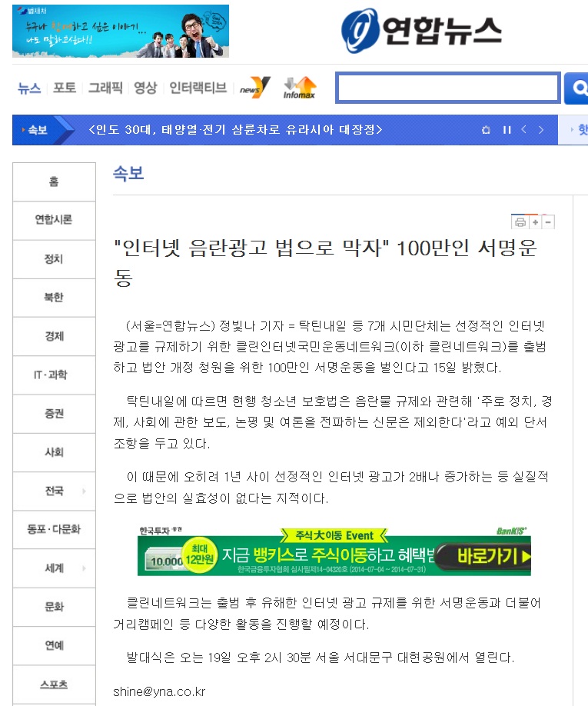Open IT·과학 sidebar section
Screen dimensions: 588x706
click(54, 375)
